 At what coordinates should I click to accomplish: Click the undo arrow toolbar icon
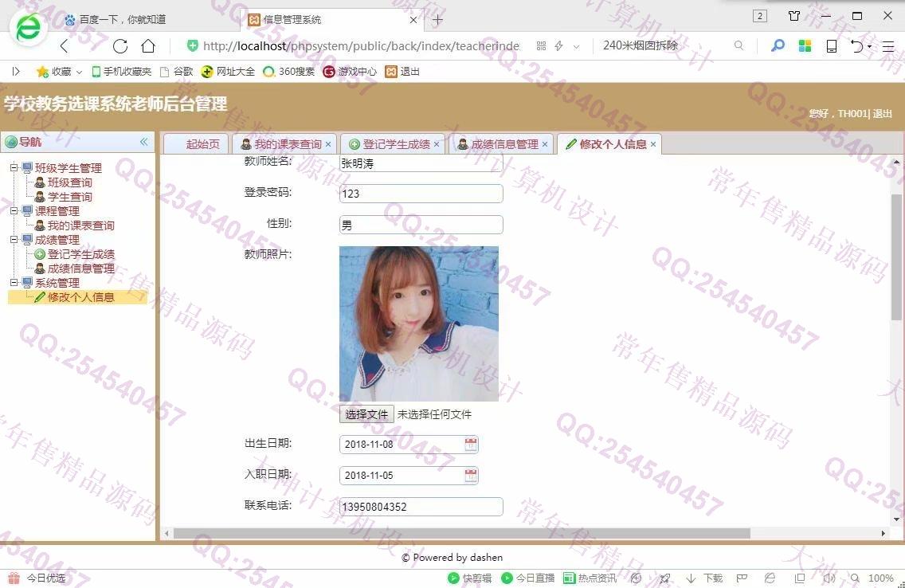pos(858,46)
